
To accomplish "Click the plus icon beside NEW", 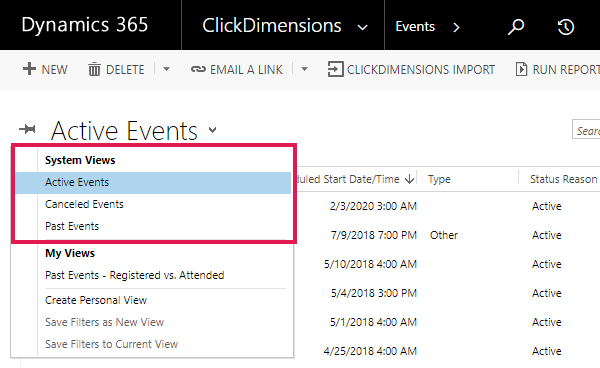I will 29,69.
